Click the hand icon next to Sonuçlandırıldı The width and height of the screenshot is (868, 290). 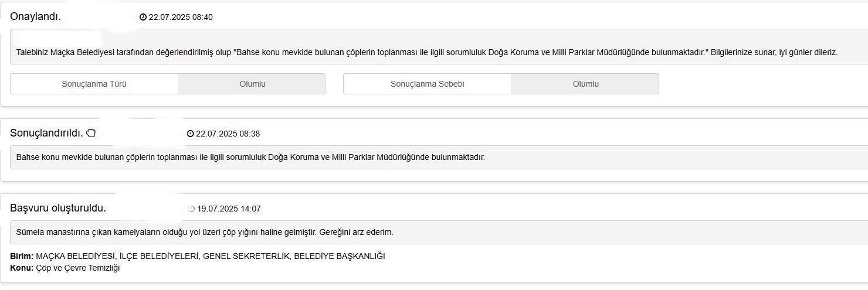click(x=91, y=133)
